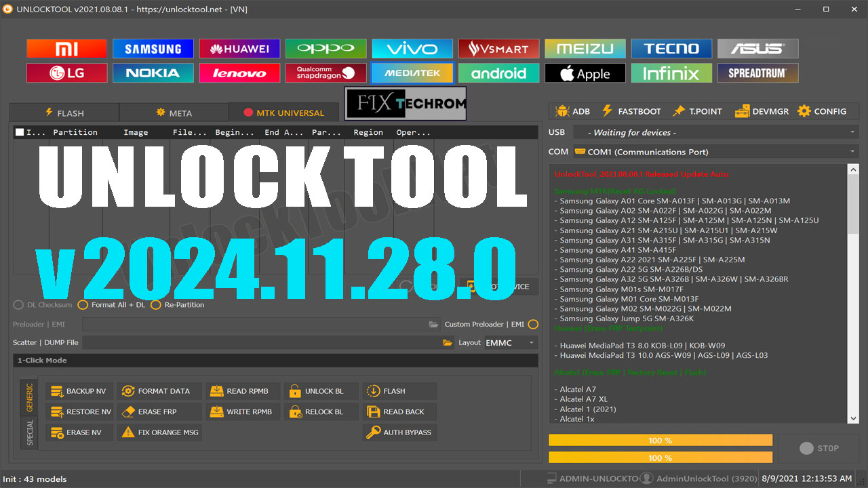This screenshot has width=868, height=488.
Task: Select the Apple brand logo
Action: [585, 73]
